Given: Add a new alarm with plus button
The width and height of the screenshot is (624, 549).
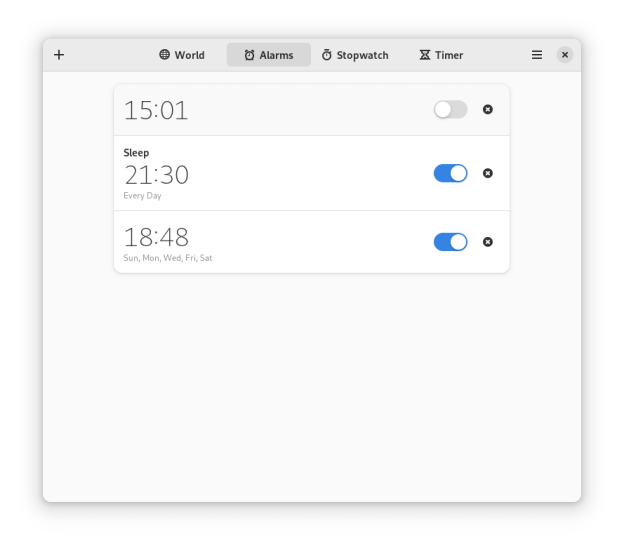Looking at the screenshot, I should pyautogui.click(x=59, y=55).
